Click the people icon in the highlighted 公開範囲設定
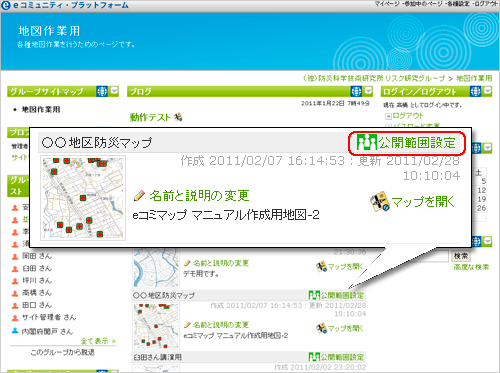Image resolution: width=500 pixels, height=373 pixels. pyautogui.click(x=367, y=143)
